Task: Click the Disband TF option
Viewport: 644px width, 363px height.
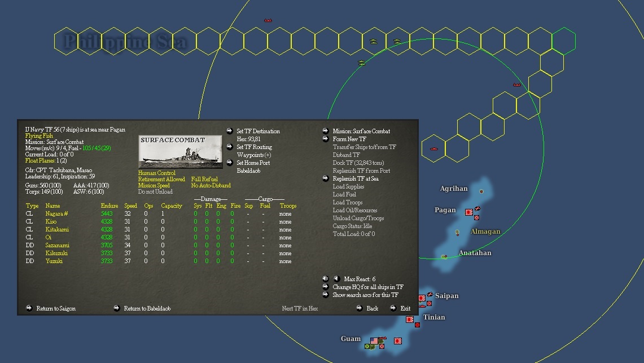Action: click(346, 155)
